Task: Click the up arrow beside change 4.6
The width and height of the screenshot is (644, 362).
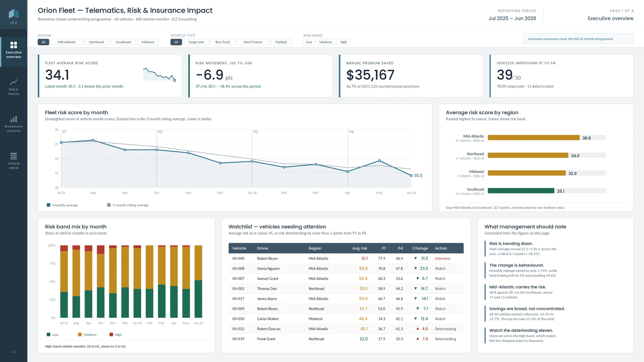Action: (417, 329)
